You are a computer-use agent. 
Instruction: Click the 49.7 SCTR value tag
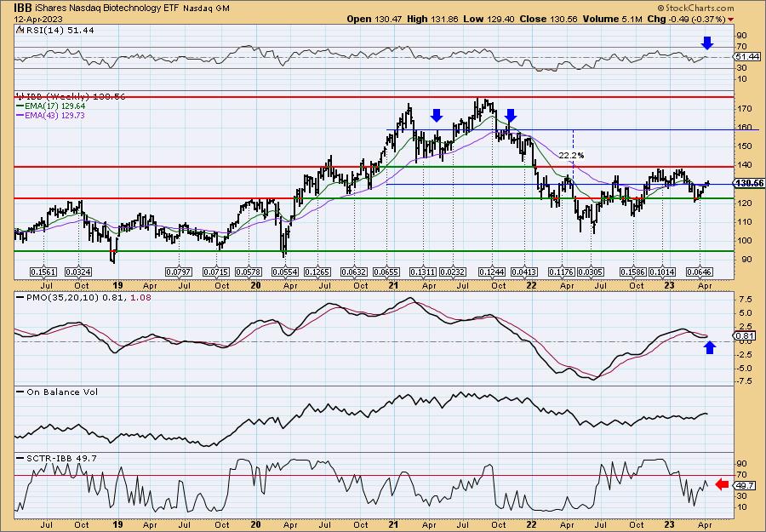(x=745, y=485)
